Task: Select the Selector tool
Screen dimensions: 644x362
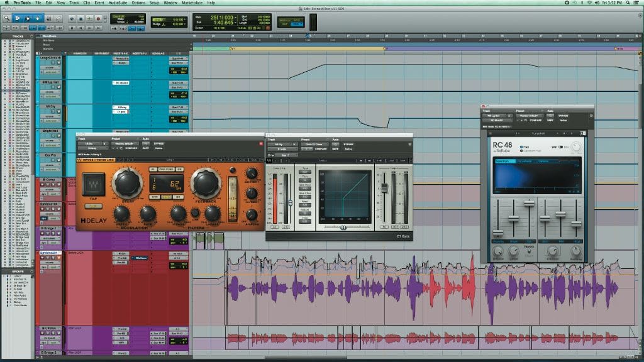Action: 28,18
